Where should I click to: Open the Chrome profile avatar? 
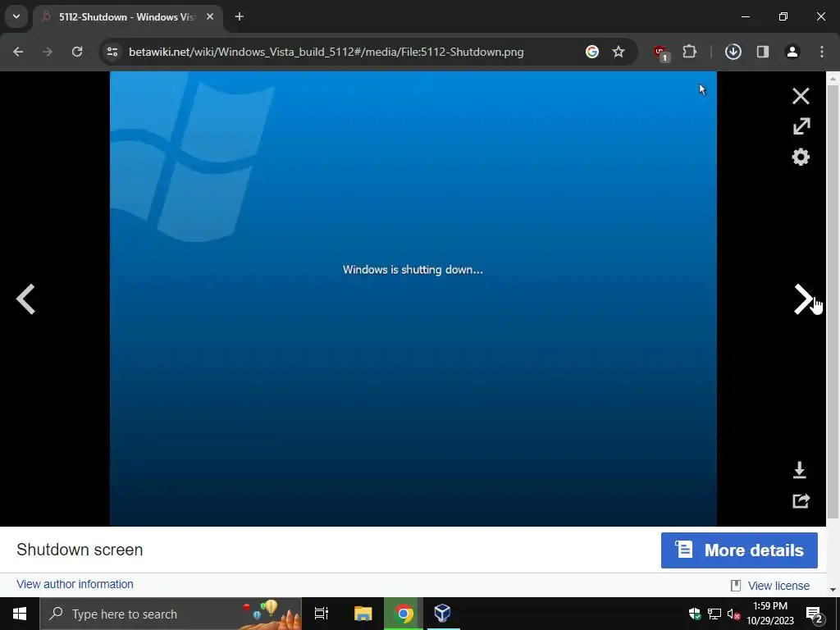[x=792, y=52]
